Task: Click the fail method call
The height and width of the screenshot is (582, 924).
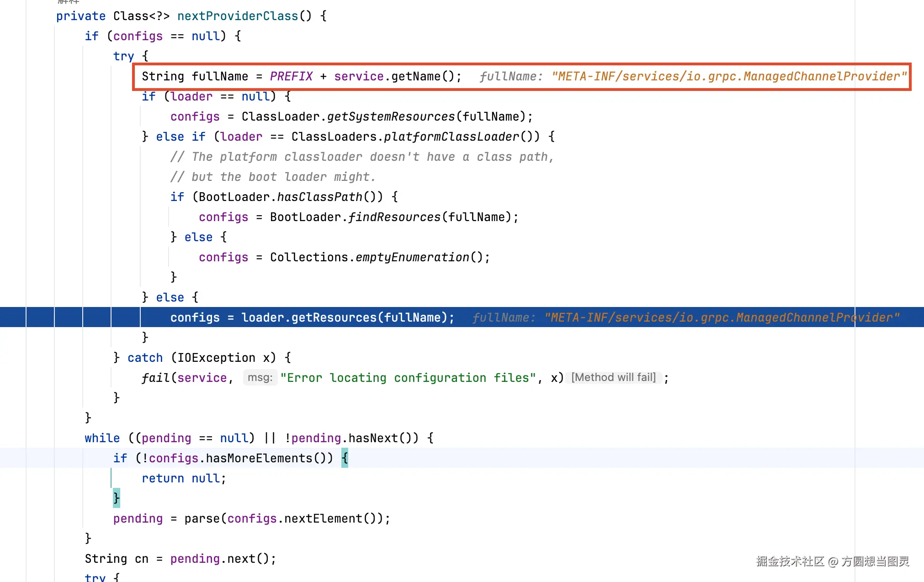Action: click(155, 378)
